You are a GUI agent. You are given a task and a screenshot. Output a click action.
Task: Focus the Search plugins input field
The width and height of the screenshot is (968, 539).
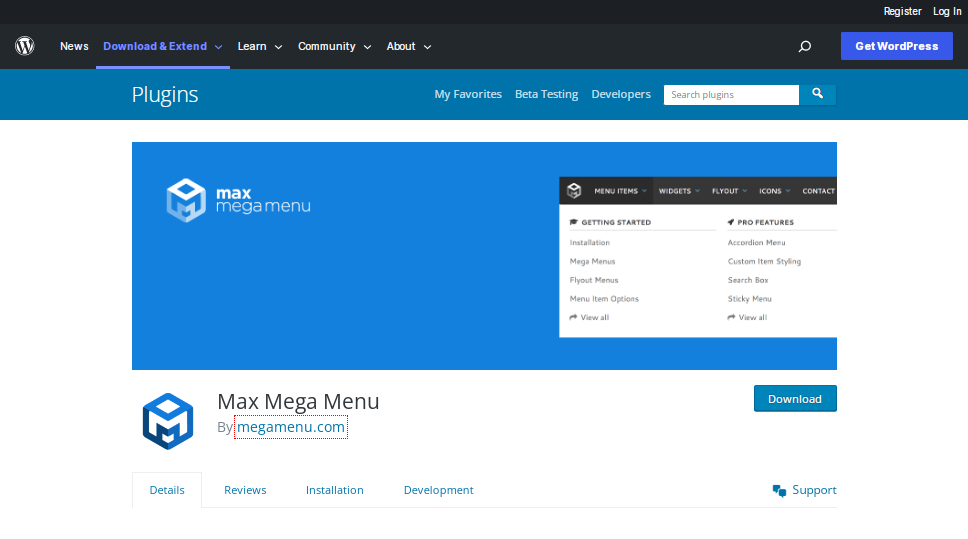(731, 94)
